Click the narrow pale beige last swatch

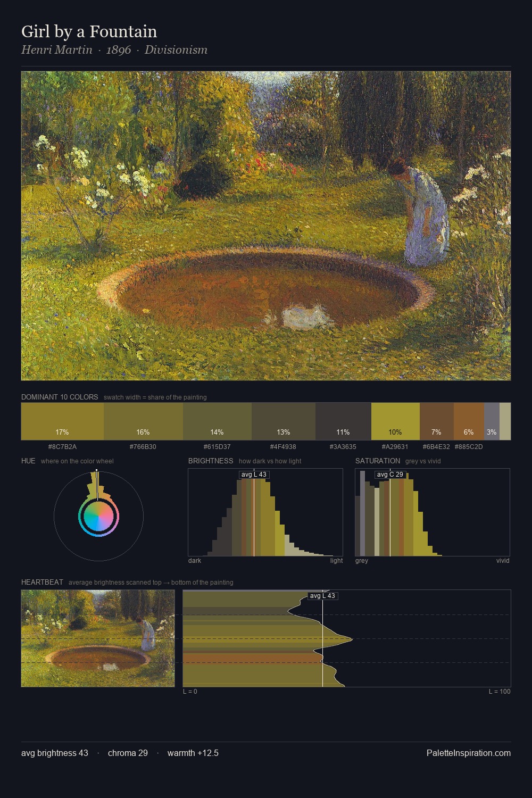click(505, 421)
